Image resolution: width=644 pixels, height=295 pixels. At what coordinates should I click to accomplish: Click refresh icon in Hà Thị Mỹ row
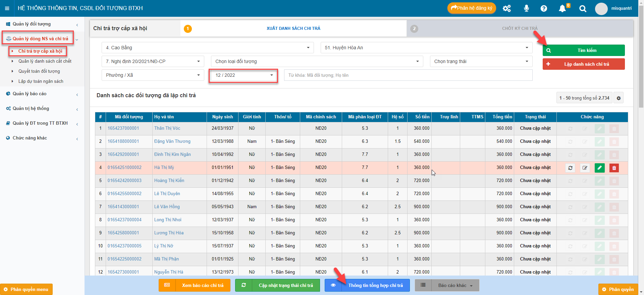point(570,168)
